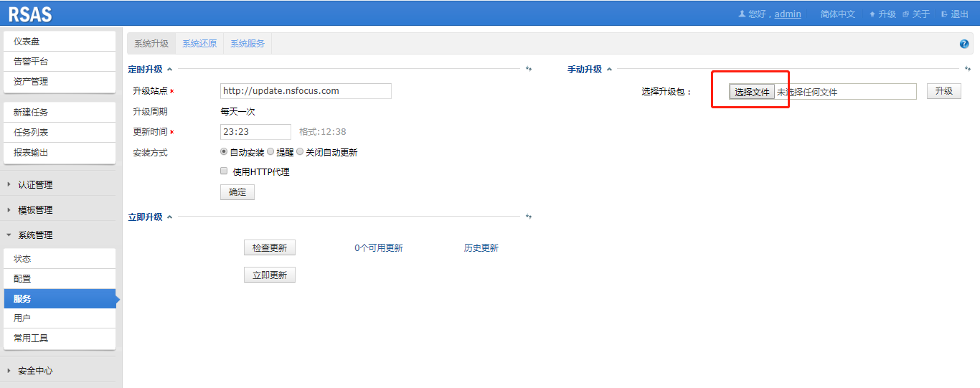Open the 历史更新 link
Viewport: 980px width, 388px height.
481,248
